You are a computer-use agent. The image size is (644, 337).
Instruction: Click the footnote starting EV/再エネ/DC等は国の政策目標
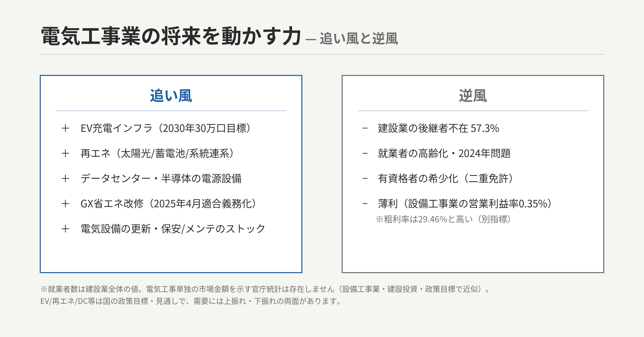point(191,301)
